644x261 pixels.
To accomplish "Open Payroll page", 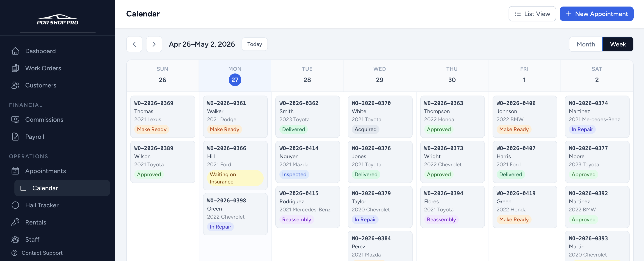I will pyautogui.click(x=57, y=137).
